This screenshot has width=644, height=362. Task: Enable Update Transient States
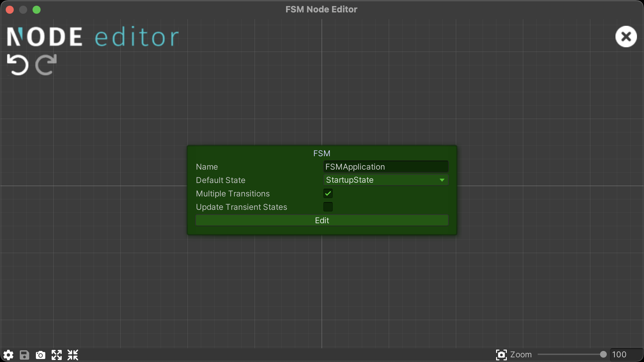pyautogui.click(x=328, y=207)
